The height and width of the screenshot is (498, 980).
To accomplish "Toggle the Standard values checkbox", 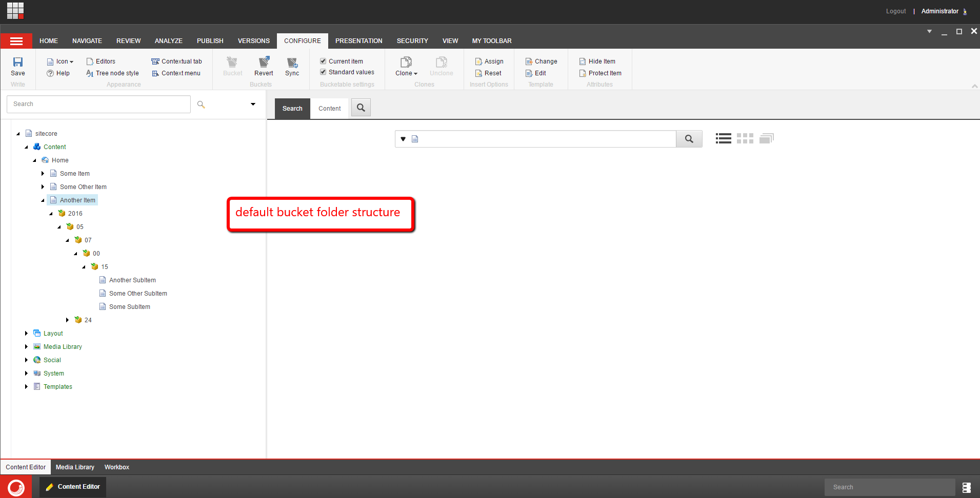I will point(324,72).
